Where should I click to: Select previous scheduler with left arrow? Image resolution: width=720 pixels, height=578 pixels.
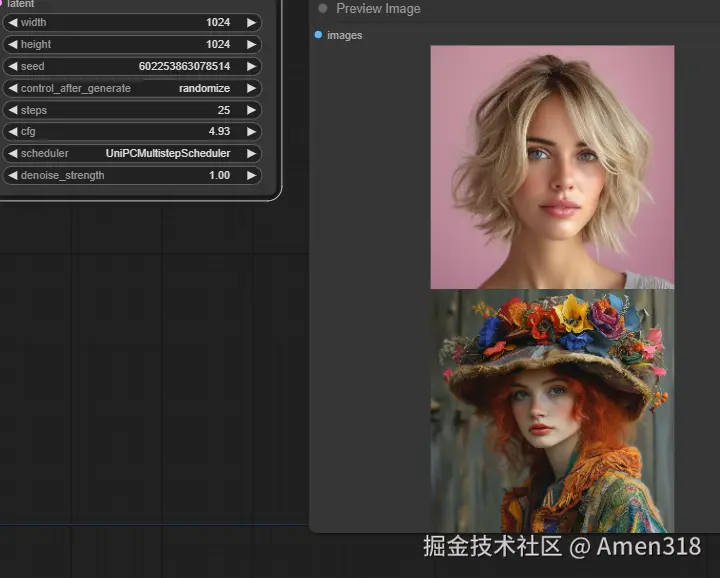[12, 154]
